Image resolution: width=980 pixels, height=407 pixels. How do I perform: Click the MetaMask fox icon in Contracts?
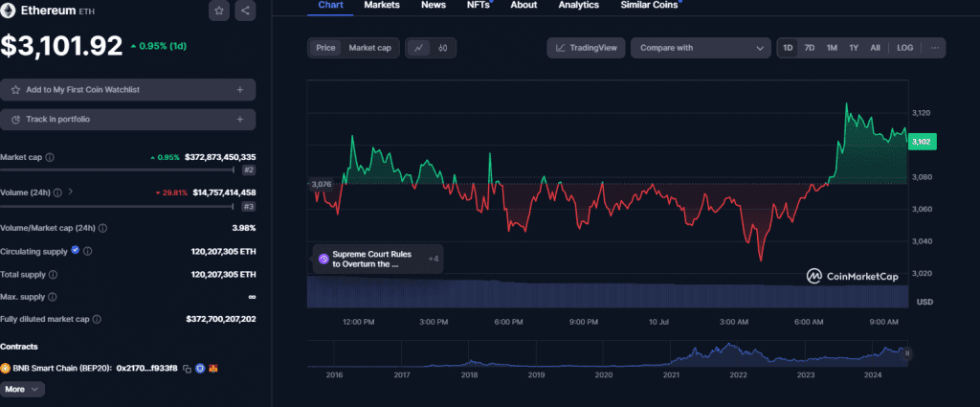click(x=214, y=368)
